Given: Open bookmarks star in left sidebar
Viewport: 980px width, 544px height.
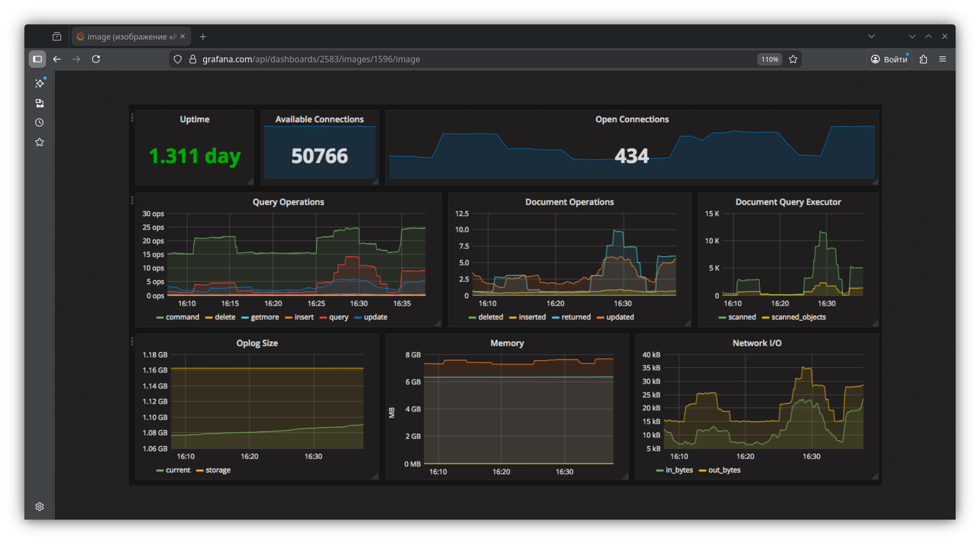Looking at the screenshot, I should [x=40, y=142].
